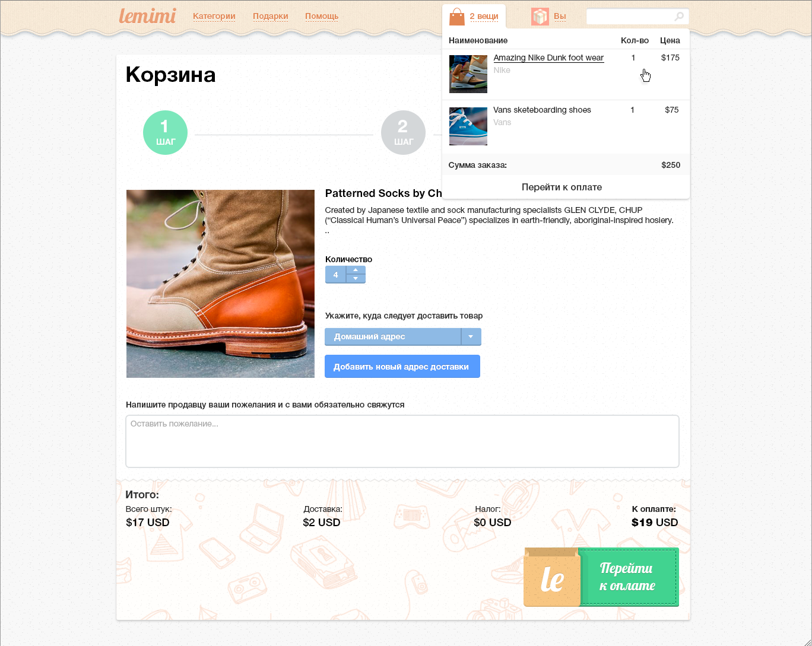Click the Vans skateboarding shoes thumbnail
Screen dimensions: 812x646
point(468,126)
